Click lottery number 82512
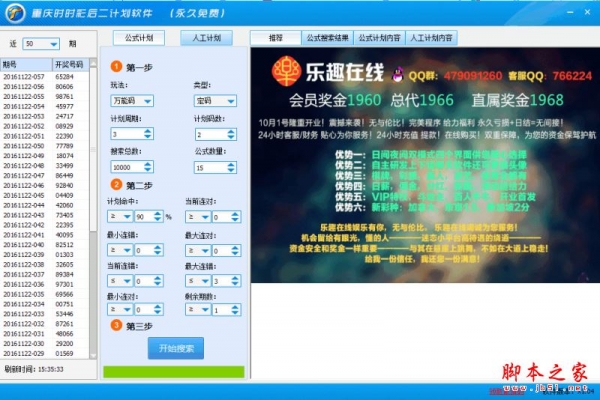 tap(64, 245)
